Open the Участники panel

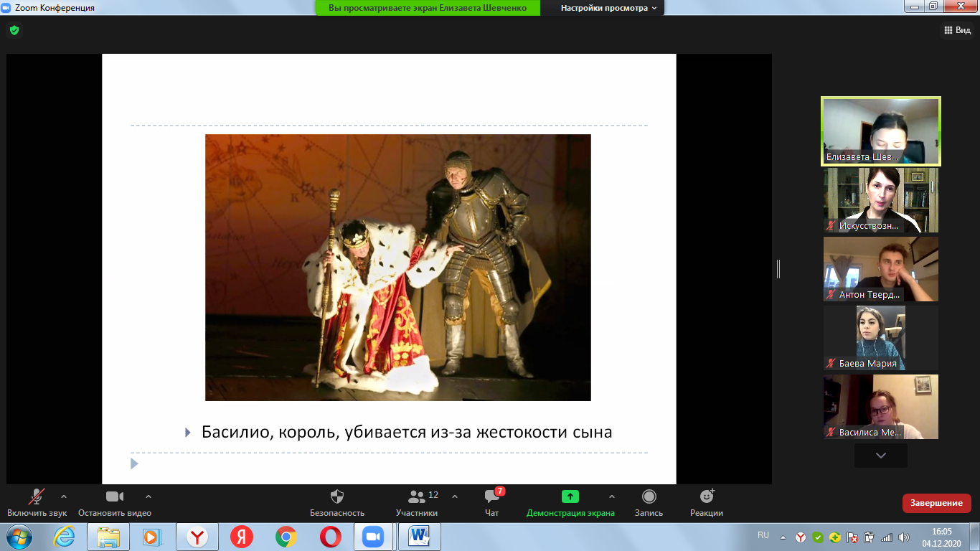[x=417, y=502]
